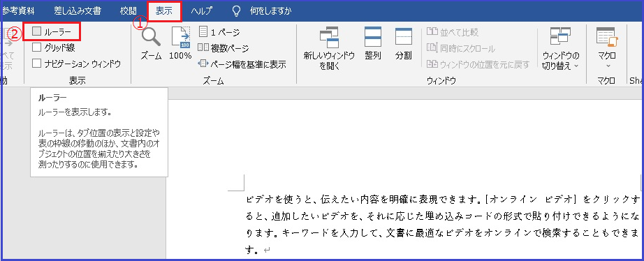Click 並べて比較 option
The width and height of the screenshot is (644, 261).
(453, 32)
